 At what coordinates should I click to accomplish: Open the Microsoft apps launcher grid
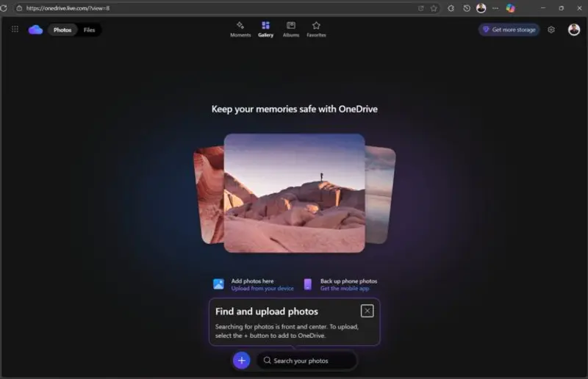pyautogui.click(x=15, y=29)
